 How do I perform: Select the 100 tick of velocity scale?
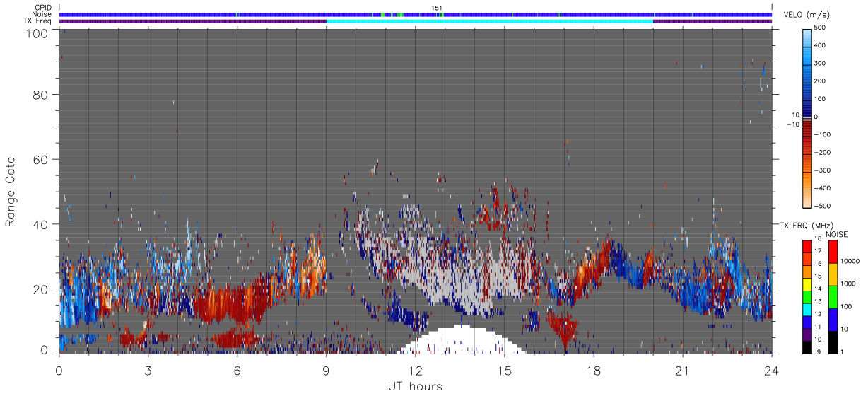(x=820, y=99)
